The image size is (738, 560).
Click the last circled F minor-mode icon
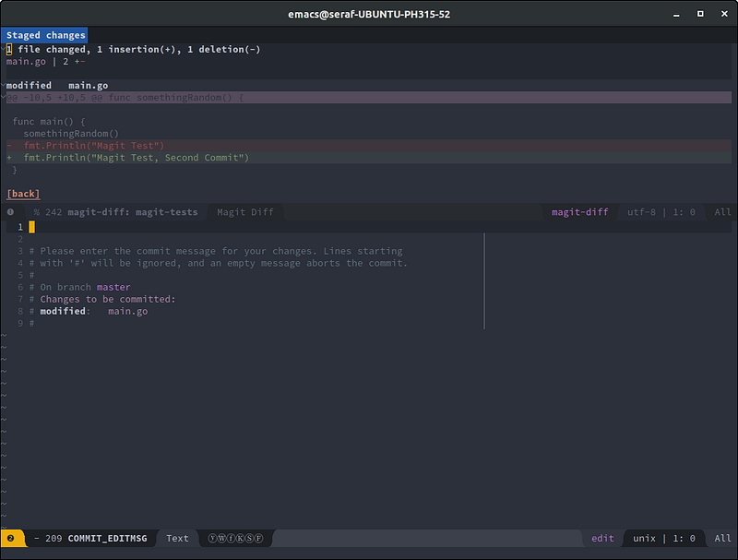[258, 538]
